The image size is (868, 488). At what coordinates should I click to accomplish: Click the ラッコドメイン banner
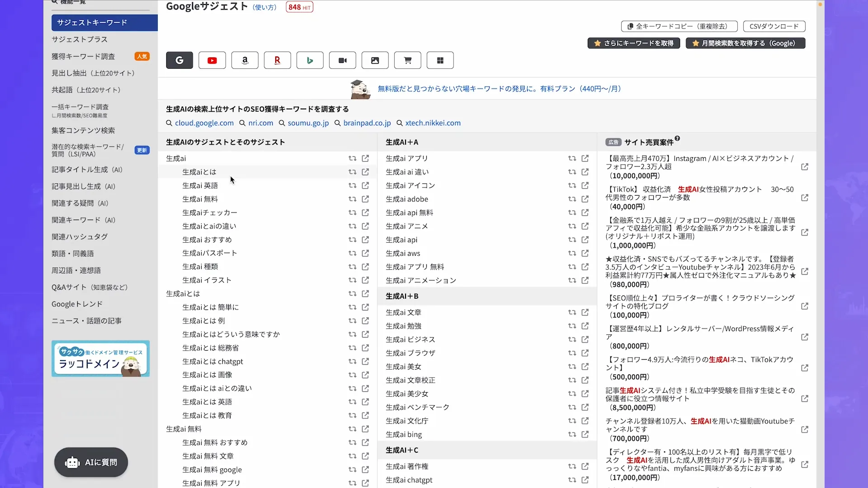click(x=100, y=358)
